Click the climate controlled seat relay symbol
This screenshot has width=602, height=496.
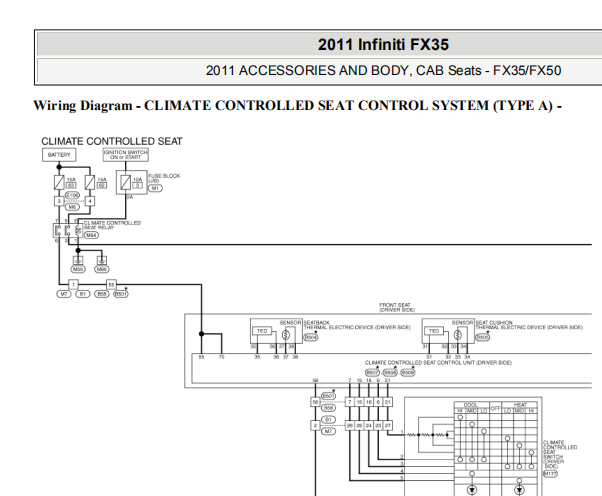point(68,231)
